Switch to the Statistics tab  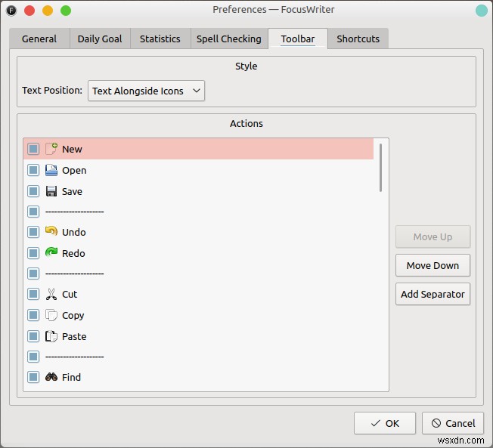pyautogui.click(x=160, y=39)
